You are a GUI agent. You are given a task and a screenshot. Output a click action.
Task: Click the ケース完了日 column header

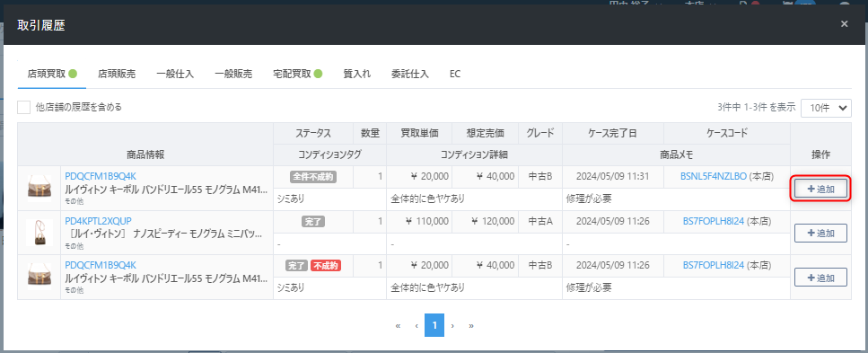613,133
